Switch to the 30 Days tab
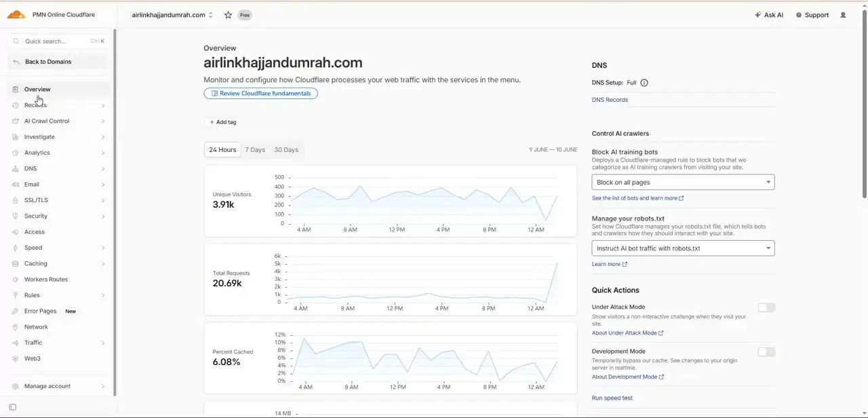The width and height of the screenshot is (868, 418). coord(286,150)
